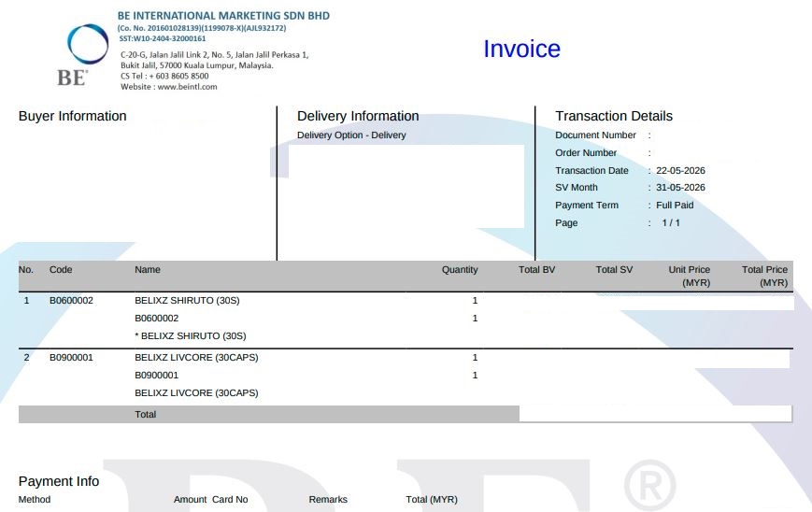Click the 'Transaction Details' heading
The height and width of the screenshot is (512, 812).
pos(614,116)
